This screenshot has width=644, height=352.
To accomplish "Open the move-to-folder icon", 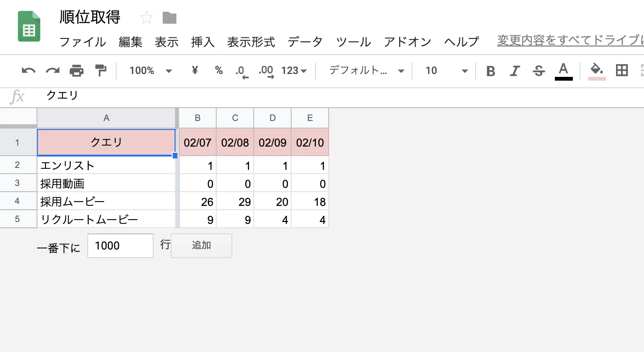I will tap(169, 18).
